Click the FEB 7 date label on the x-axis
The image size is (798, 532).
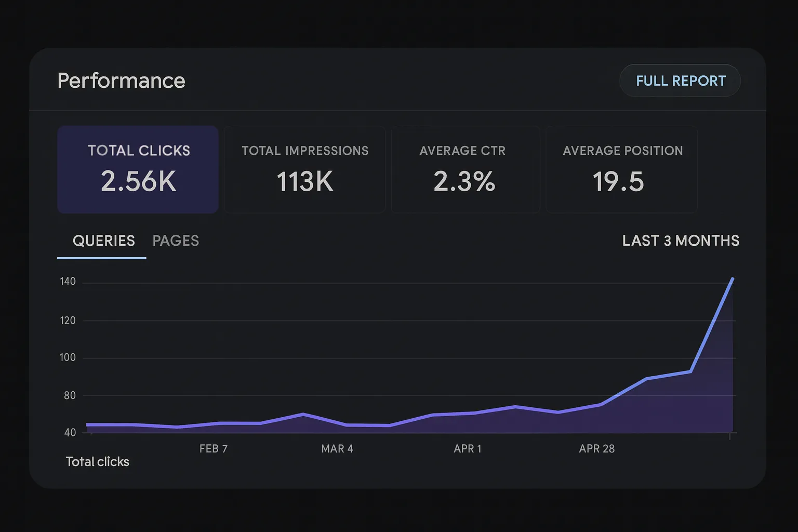tap(214, 449)
